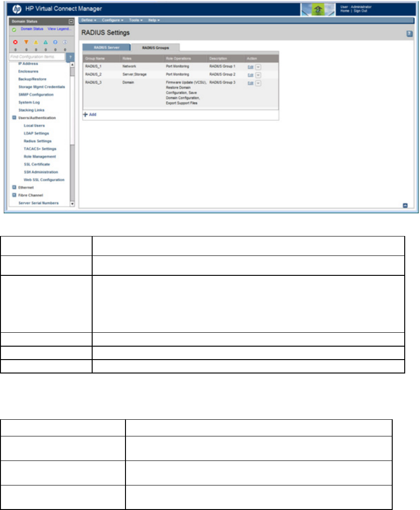Screen dimensions: 420x510
Task: Open Server Serial Numbers tree item
Action: tap(38, 203)
